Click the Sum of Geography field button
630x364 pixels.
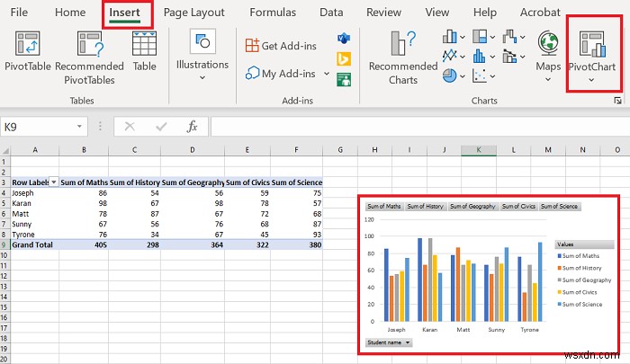472,207
